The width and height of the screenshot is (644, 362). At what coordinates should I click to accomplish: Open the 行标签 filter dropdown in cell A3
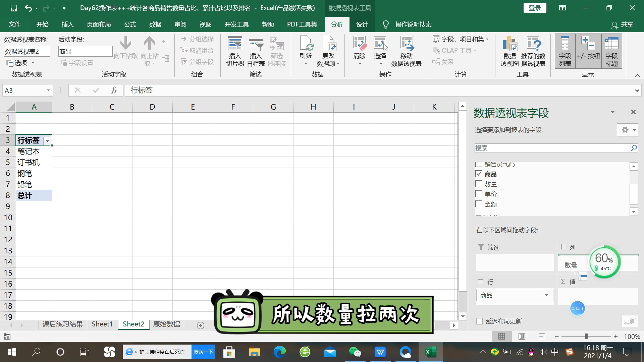47,140
